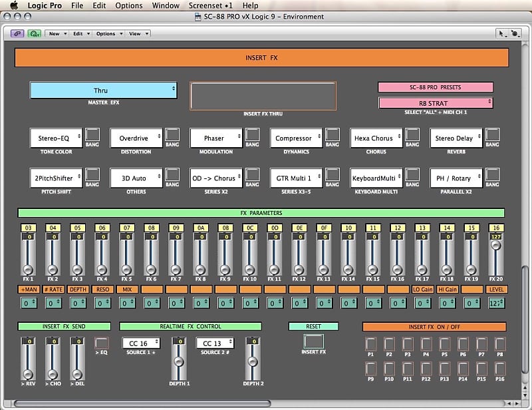Viewport: 532px width, 410px height.
Task: Click BANG button next to Stereo-EQ
Action: pos(92,134)
